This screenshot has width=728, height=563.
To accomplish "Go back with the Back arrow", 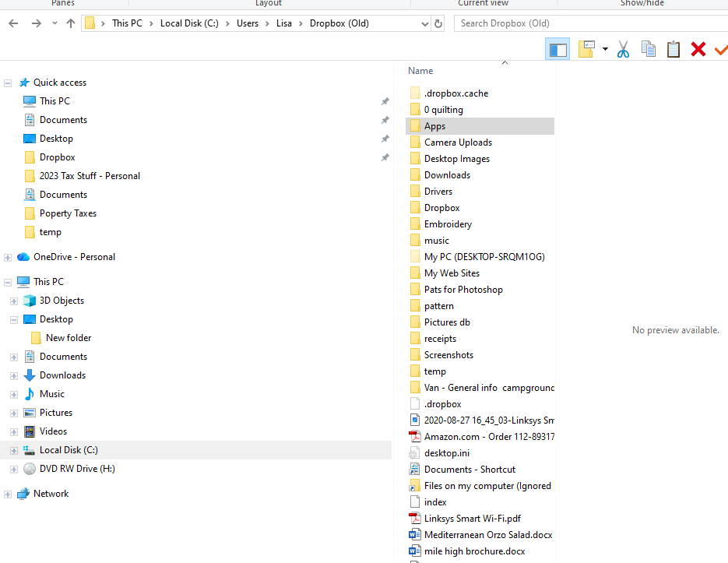I will [x=13, y=23].
